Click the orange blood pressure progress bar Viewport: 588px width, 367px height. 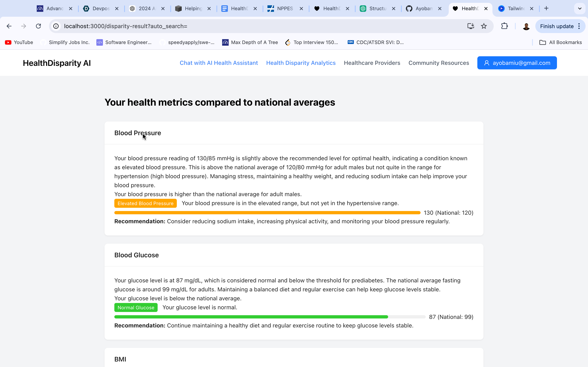tap(267, 213)
